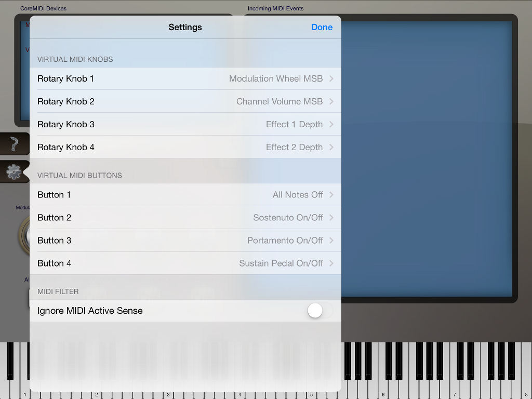
Task: Click Modulation Wheel MSB value text
Action: (x=275, y=79)
